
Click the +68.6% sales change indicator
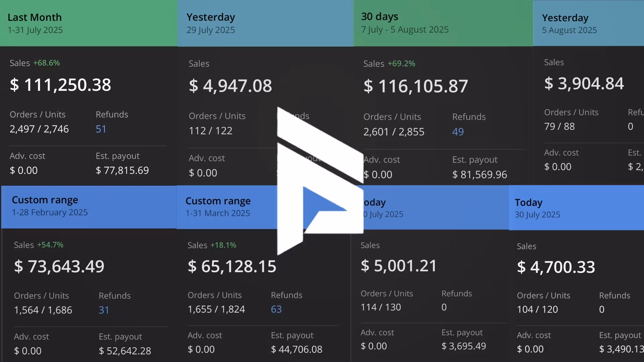46,63
